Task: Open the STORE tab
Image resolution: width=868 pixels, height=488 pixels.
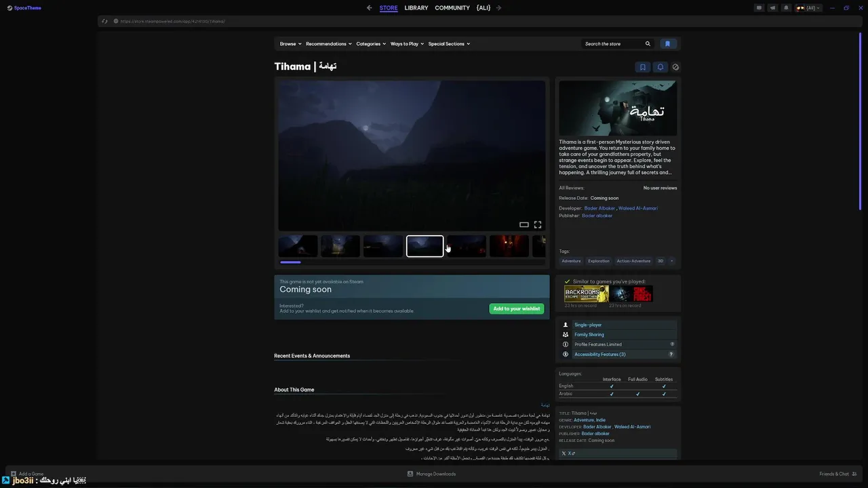Action: 389,8
